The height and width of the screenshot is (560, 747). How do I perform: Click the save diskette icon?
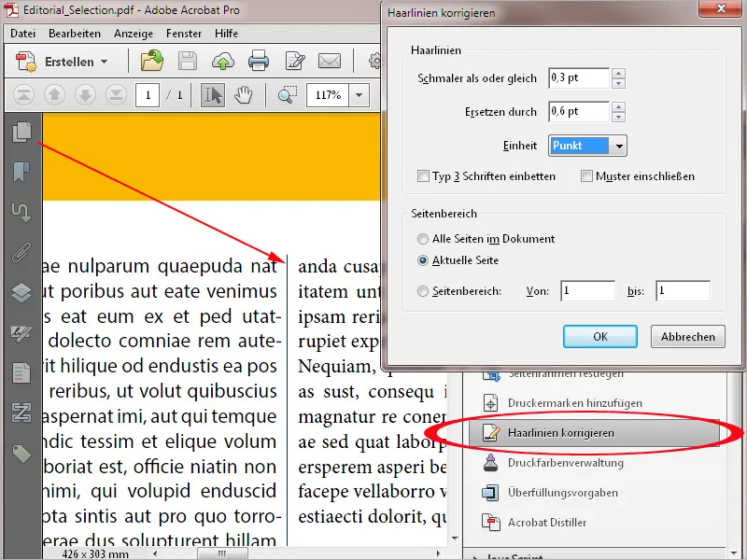pyautogui.click(x=188, y=62)
